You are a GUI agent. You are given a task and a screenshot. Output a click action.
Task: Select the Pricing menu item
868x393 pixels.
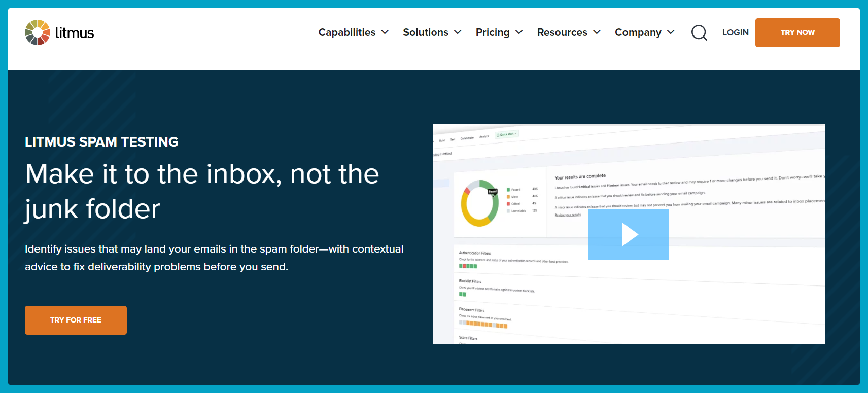[x=492, y=32]
